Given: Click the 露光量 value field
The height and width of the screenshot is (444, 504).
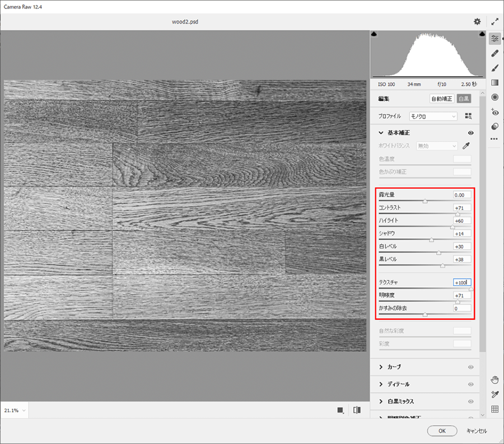Looking at the screenshot, I should coord(462,195).
